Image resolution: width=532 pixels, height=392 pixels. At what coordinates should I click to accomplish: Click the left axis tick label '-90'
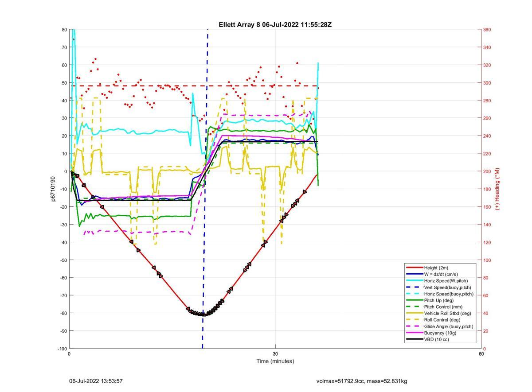[x=63, y=331]
